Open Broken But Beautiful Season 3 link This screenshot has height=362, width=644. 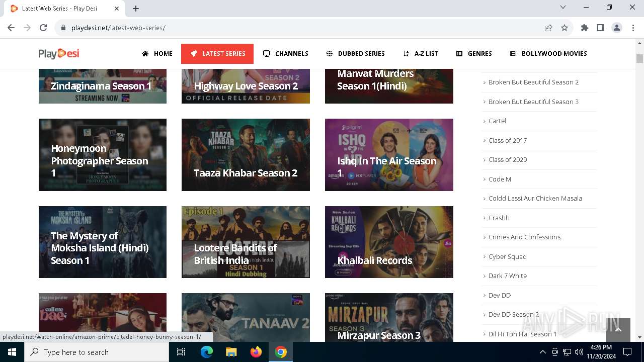click(533, 102)
